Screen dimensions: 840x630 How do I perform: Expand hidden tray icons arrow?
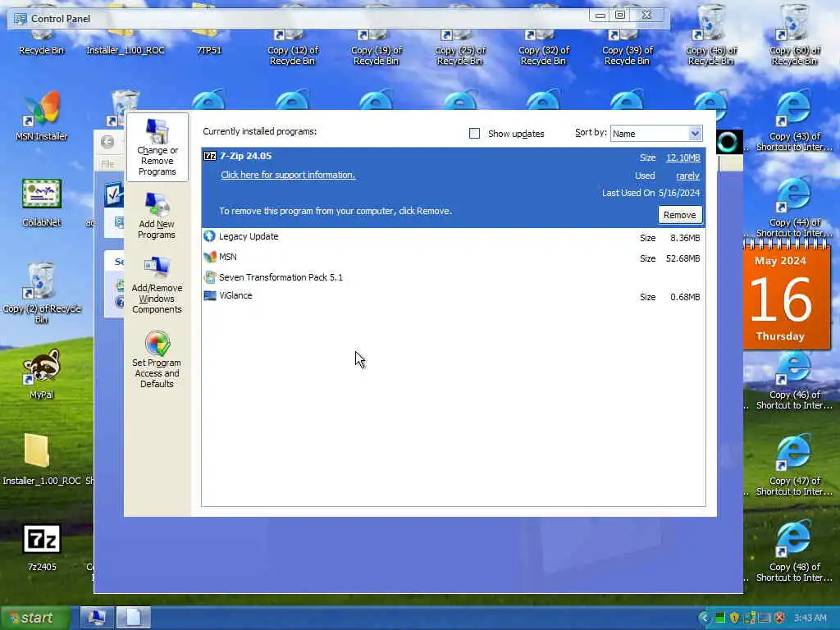704,618
